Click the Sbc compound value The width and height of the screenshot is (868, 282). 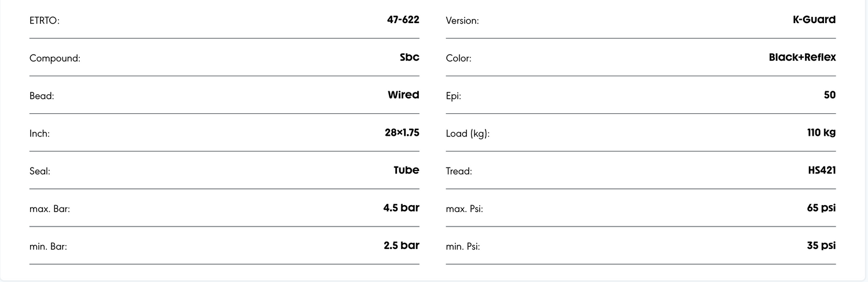[409, 57]
